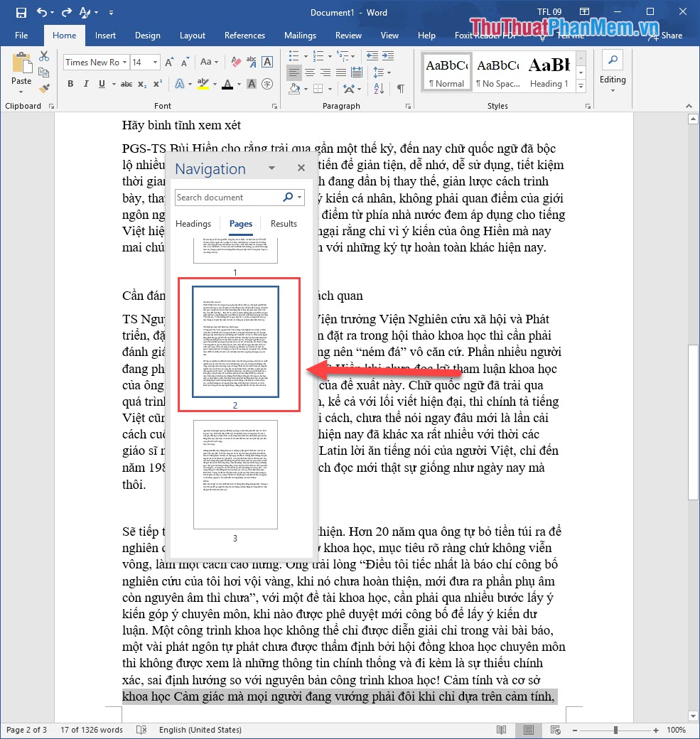Center the text

[310, 72]
